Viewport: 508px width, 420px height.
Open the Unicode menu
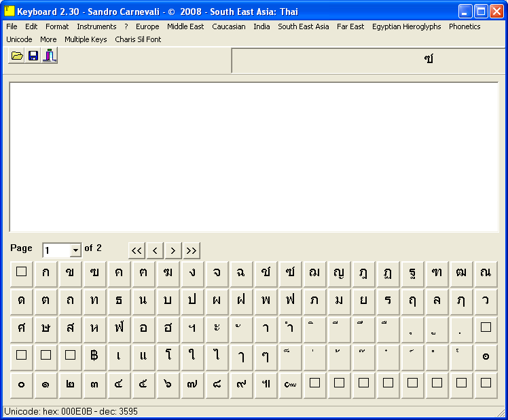(19, 39)
